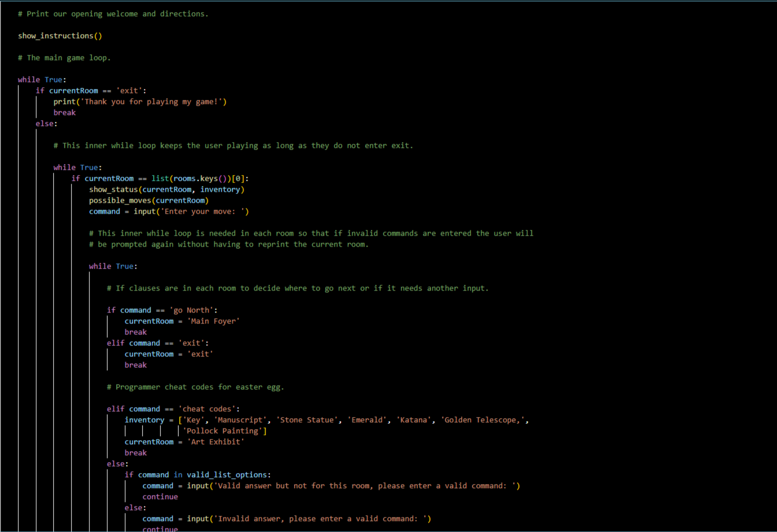
Task: Click the line elif command == 'exit':
Action: [x=158, y=343]
